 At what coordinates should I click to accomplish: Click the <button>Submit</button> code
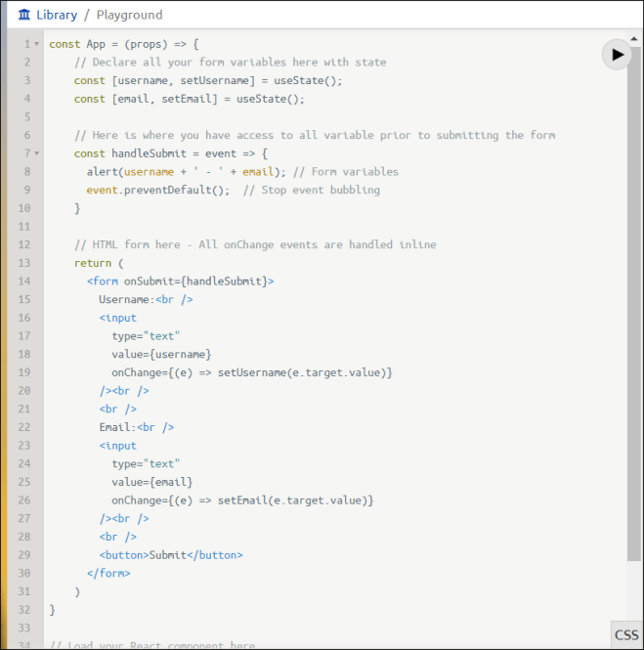click(x=171, y=554)
